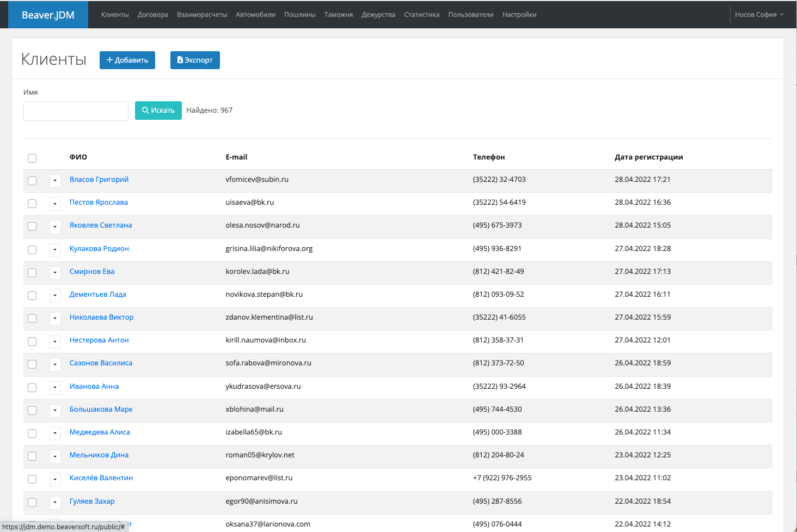Click the Добавить button with plus icon
Screen dimensions: 797x532
[x=127, y=60]
